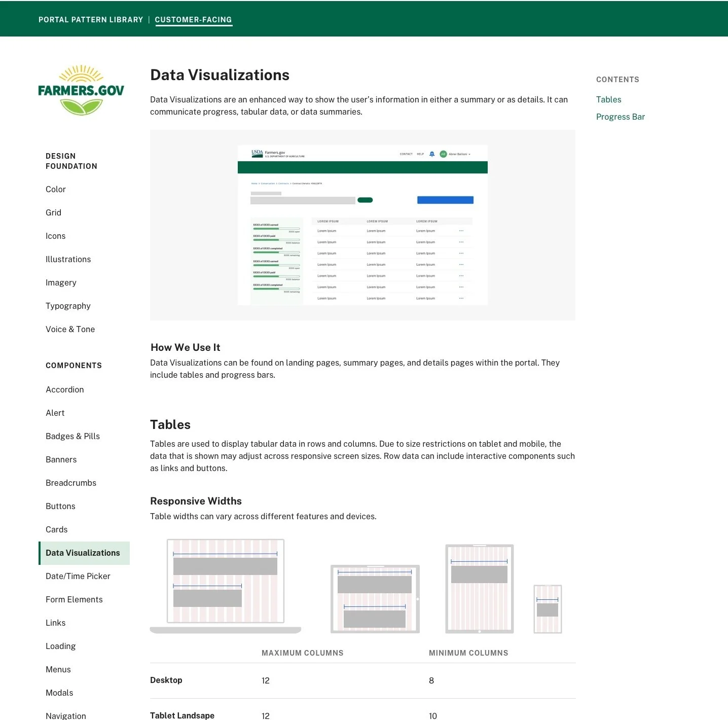
Task: Navigate to the Buttons component page
Action: [x=60, y=506]
